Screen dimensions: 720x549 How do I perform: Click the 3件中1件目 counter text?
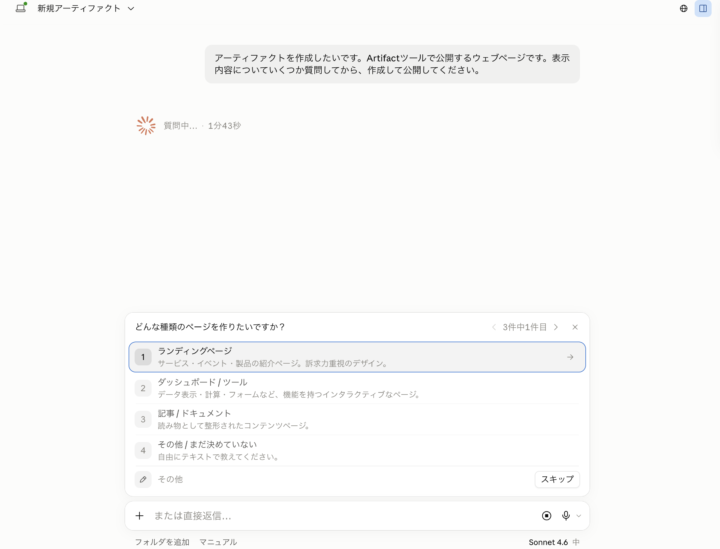pyautogui.click(x=524, y=327)
